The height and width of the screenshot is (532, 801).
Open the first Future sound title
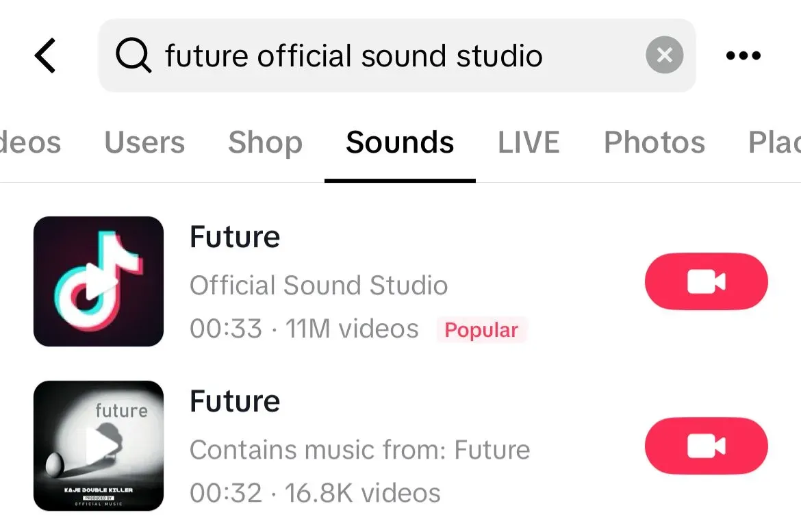click(x=235, y=238)
